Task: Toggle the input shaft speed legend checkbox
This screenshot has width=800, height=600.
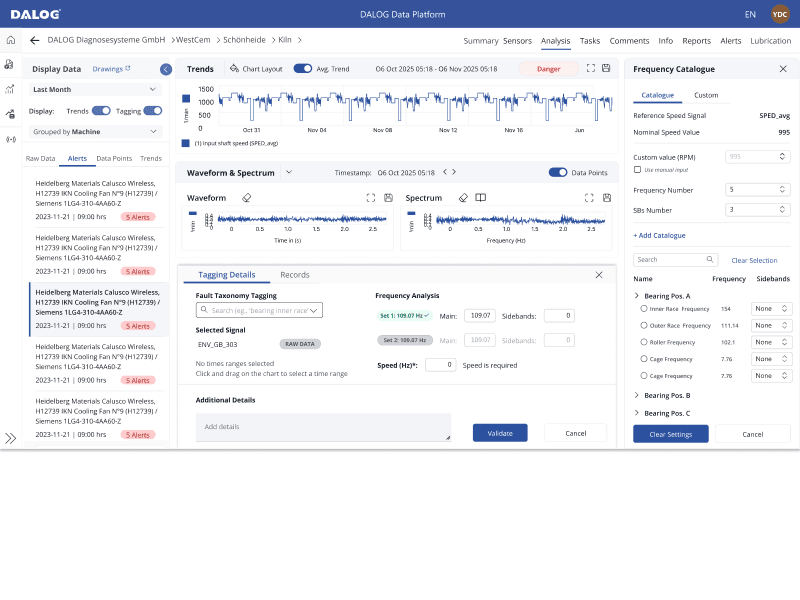Action: 186,143
